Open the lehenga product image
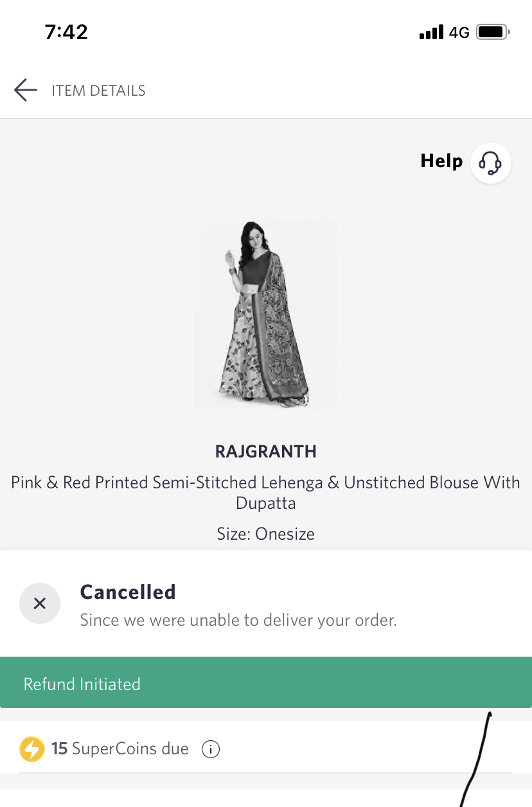 click(x=266, y=314)
